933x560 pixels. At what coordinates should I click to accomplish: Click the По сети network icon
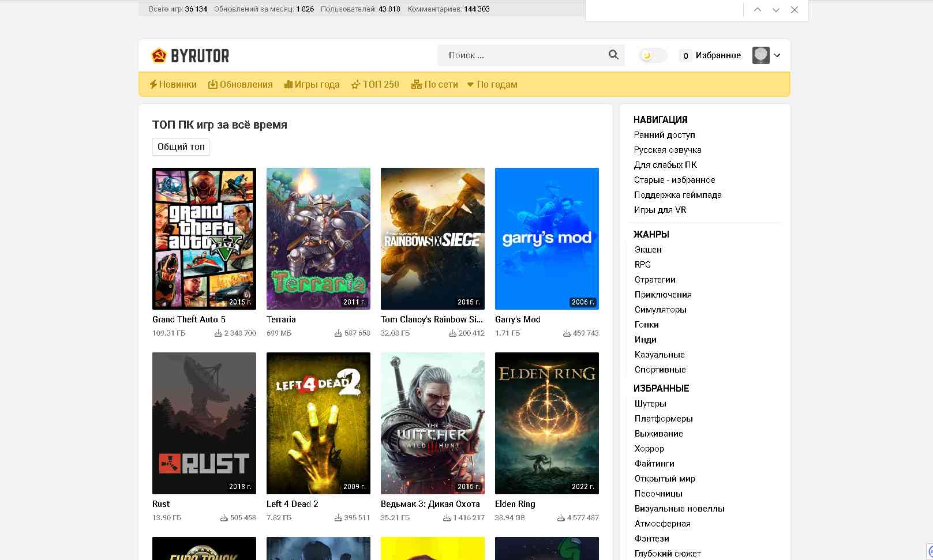[416, 85]
